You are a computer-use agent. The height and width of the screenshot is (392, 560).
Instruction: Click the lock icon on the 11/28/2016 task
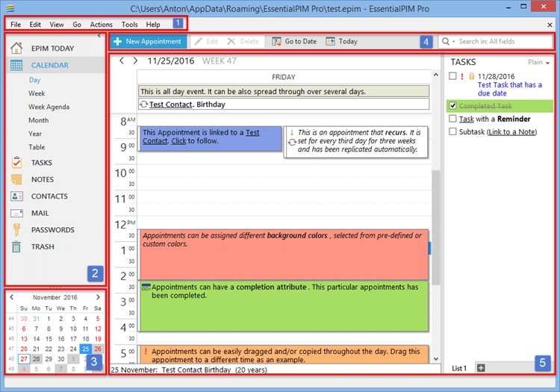click(x=471, y=76)
